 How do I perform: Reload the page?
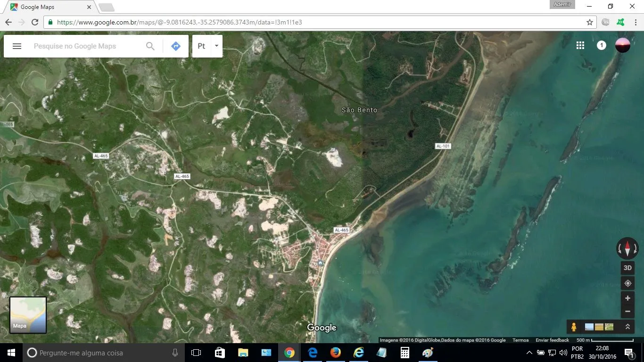35,22
